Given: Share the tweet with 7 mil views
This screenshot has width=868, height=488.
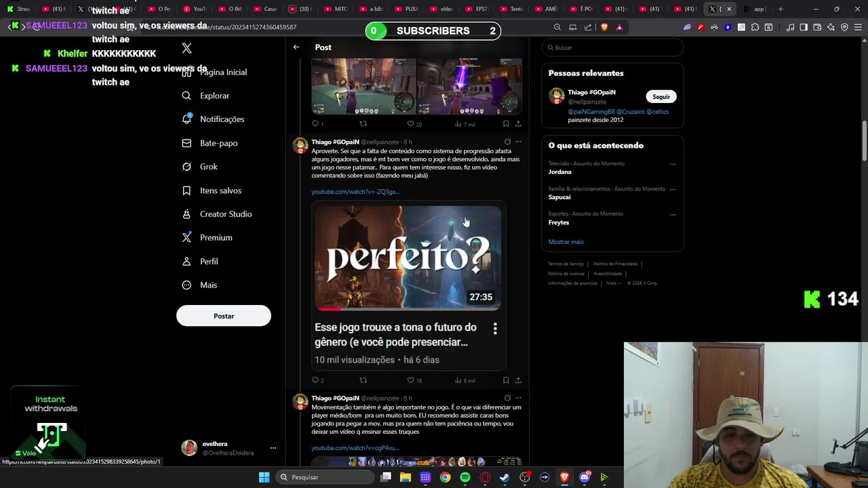Looking at the screenshot, I should 518,123.
